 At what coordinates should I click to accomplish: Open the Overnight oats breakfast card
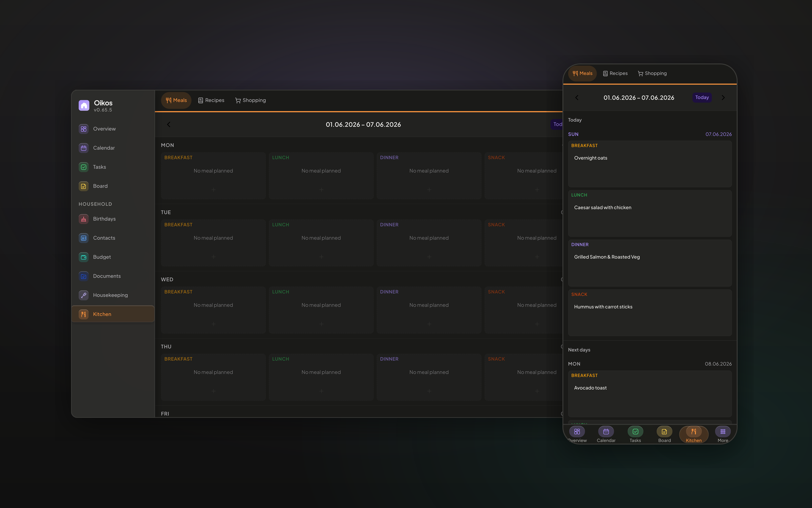(650, 164)
